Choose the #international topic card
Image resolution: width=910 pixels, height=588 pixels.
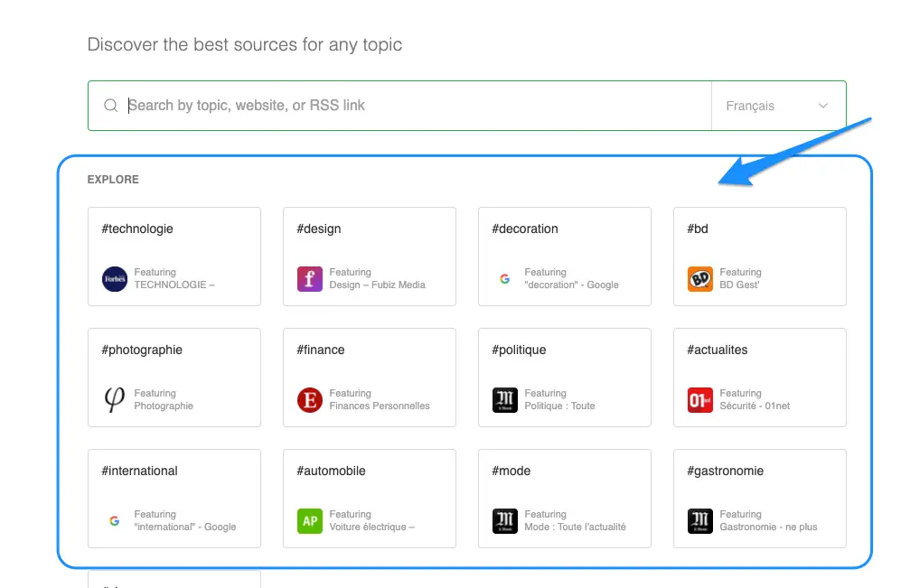coord(174,498)
